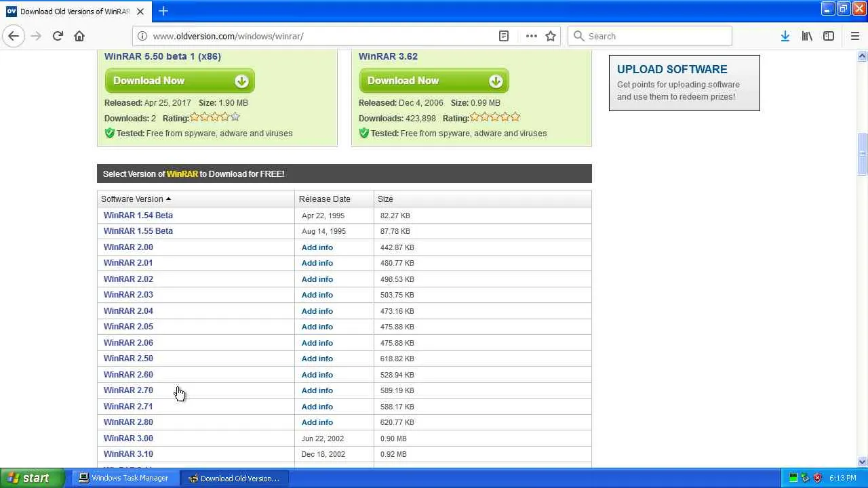Rate WinRAR 3.62 one star
The width and height of the screenshot is (868, 488).
pyautogui.click(x=475, y=117)
